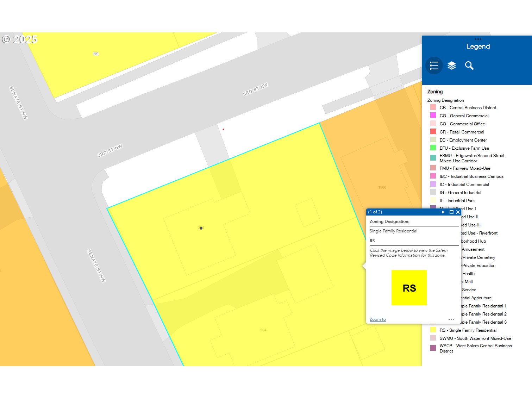Click the RS Single Family Residential legend swatch
This screenshot has height=399, width=532.
point(433,330)
